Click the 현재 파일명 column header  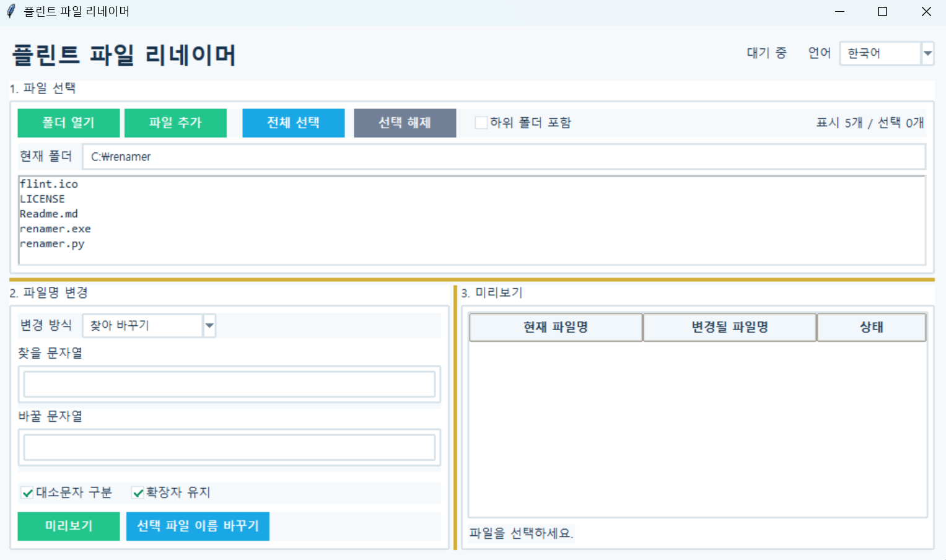click(x=556, y=327)
